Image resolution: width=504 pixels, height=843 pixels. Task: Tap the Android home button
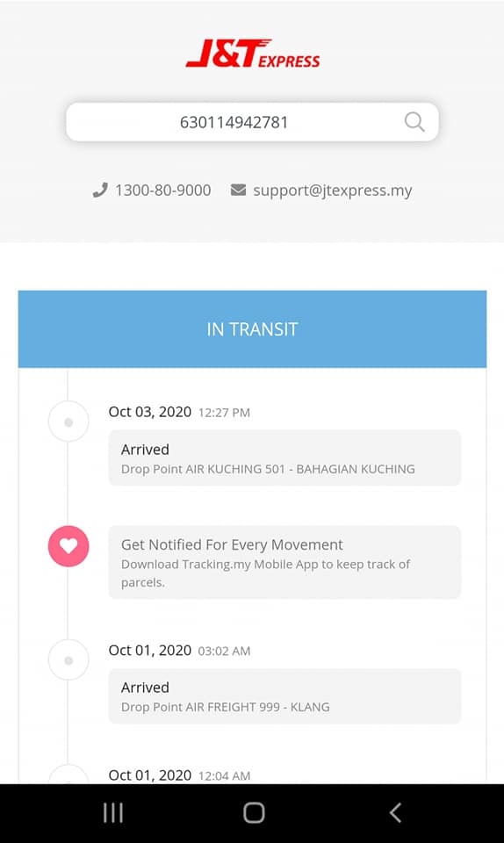pyautogui.click(x=254, y=812)
